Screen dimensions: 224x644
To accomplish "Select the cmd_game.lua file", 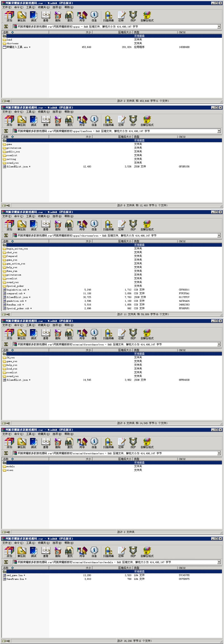I will click(x=15, y=575).
